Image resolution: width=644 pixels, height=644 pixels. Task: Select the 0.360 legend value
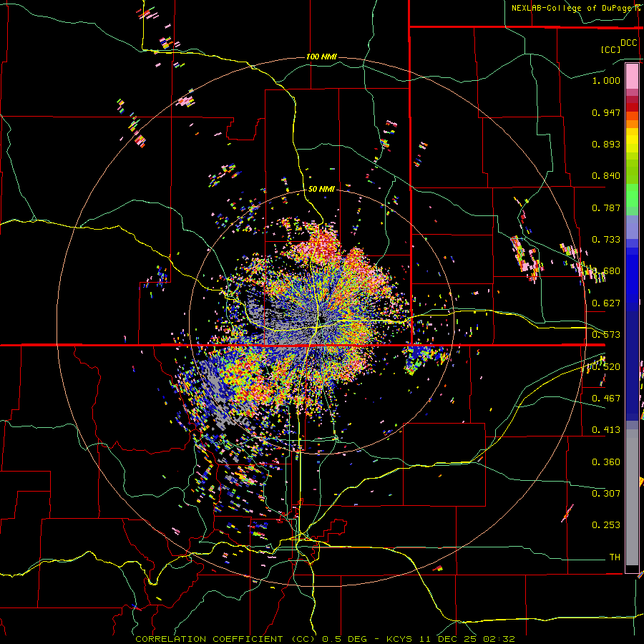(x=606, y=462)
